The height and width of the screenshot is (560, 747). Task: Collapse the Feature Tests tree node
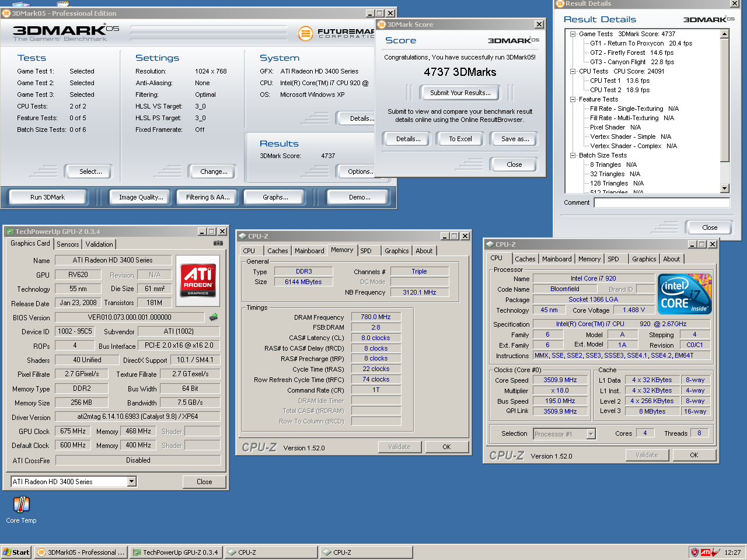(x=573, y=99)
